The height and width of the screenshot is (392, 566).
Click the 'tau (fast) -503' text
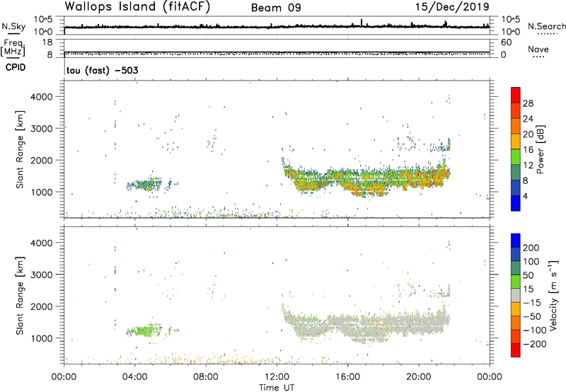tap(102, 70)
